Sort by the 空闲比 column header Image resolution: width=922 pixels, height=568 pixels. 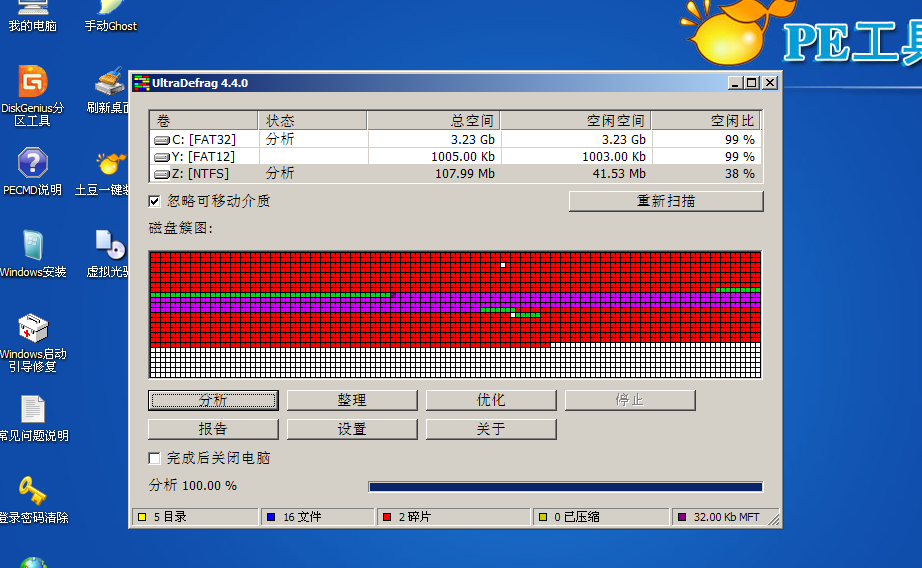[706, 121]
